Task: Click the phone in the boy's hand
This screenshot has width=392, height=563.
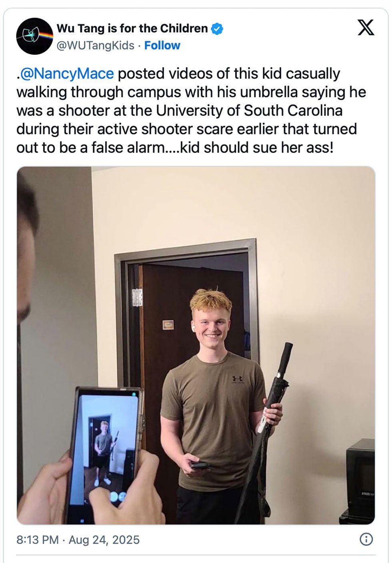Action: pos(200,465)
